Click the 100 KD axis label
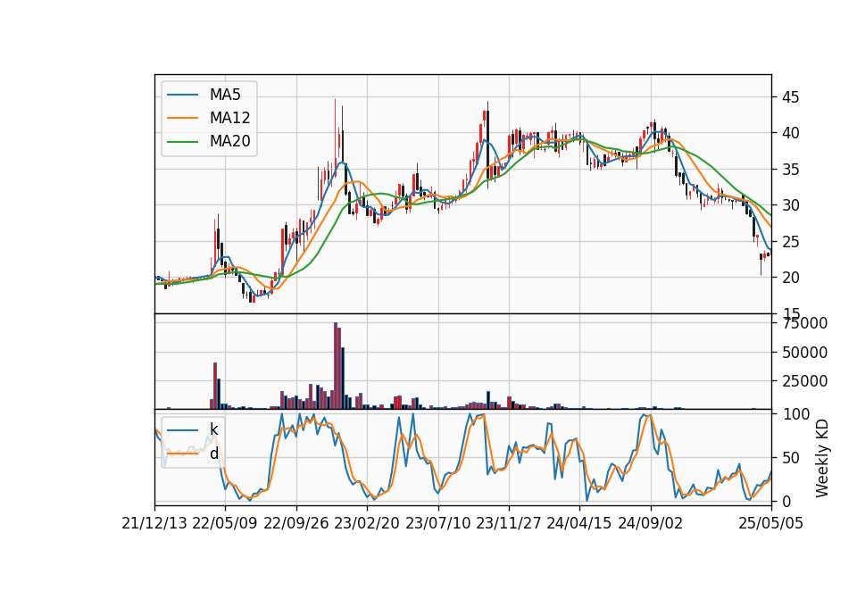 click(795, 414)
